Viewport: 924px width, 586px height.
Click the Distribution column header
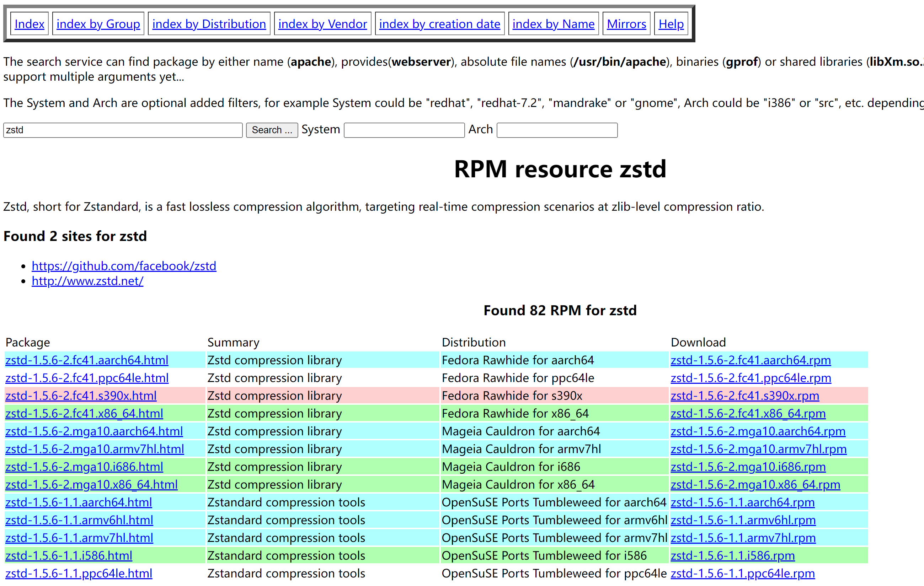click(x=474, y=342)
